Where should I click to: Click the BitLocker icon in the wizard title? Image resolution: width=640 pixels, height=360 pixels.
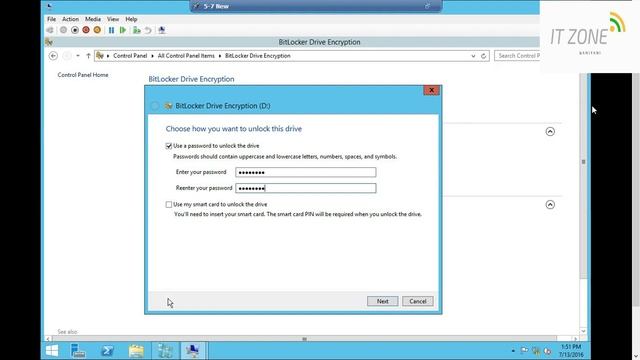pyautogui.click(x=169, y=106)
